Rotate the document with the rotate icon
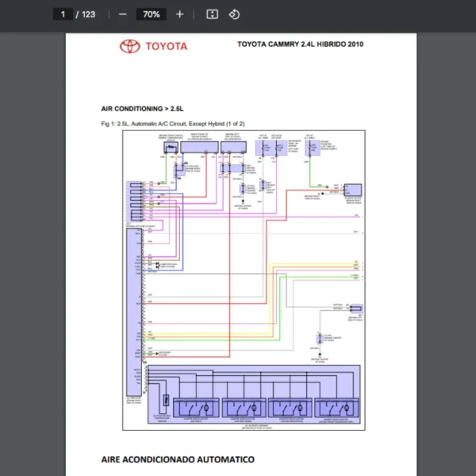This screenshot has width=476, height=476. (234, 14)
